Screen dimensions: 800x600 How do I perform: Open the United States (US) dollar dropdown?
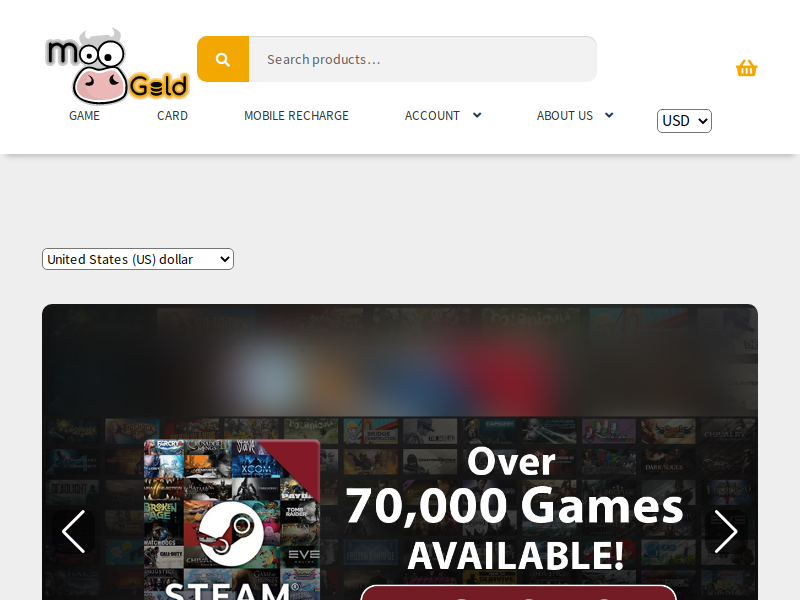tap(138, 259)
